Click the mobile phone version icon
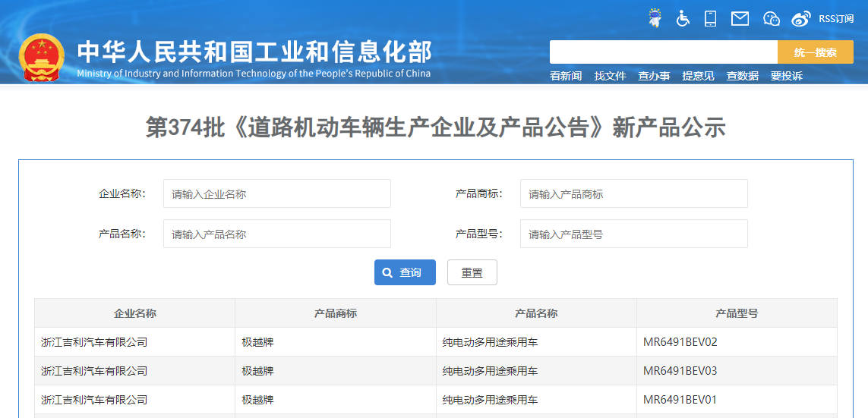868x418 pixels. coord(711,18)
